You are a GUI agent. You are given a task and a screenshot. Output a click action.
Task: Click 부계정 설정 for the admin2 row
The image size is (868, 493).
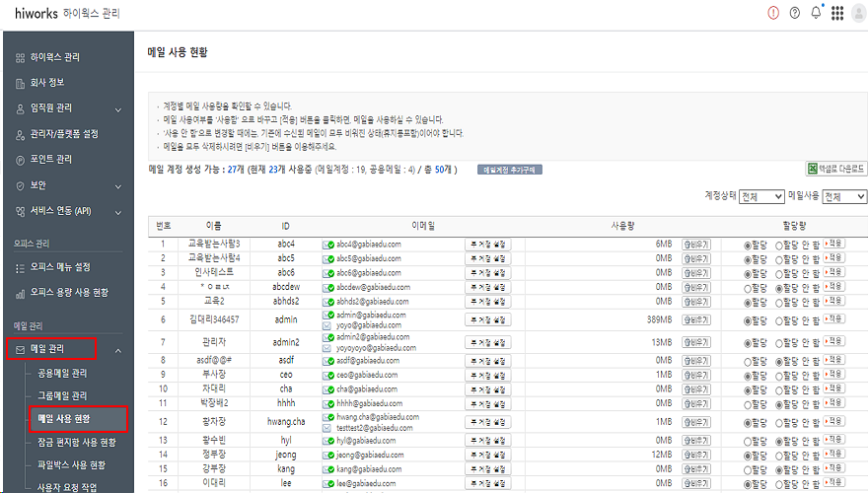pyautogui.click(x=487, y=341)
